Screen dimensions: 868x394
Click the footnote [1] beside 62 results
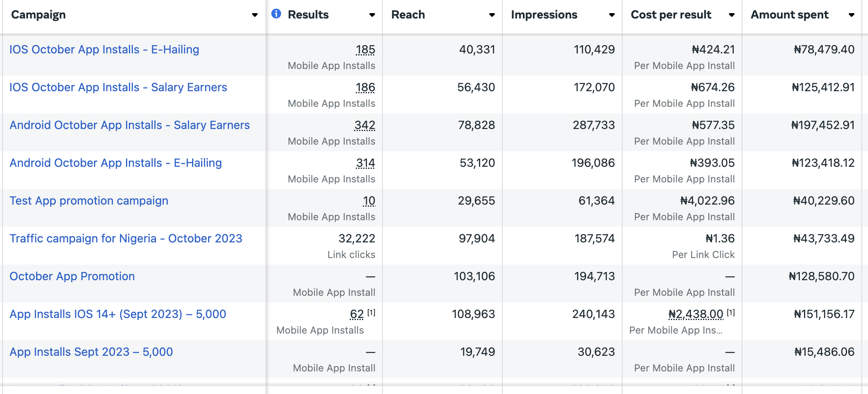371,313
